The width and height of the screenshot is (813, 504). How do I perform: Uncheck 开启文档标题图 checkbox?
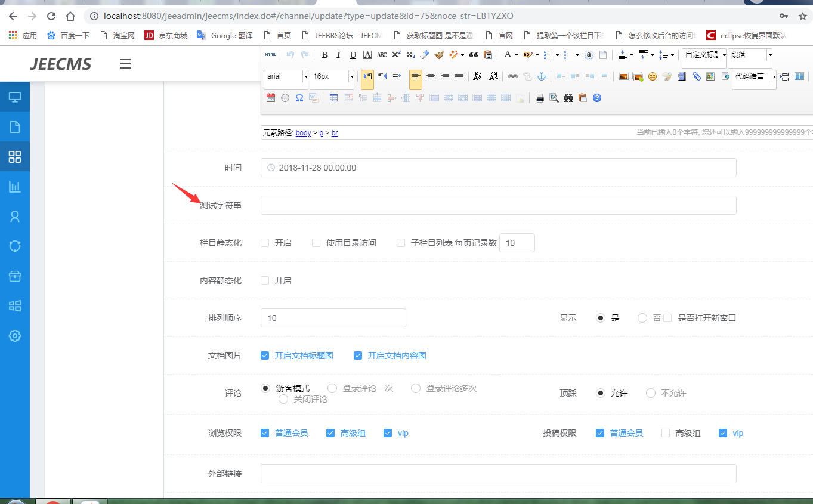(265, 355)
